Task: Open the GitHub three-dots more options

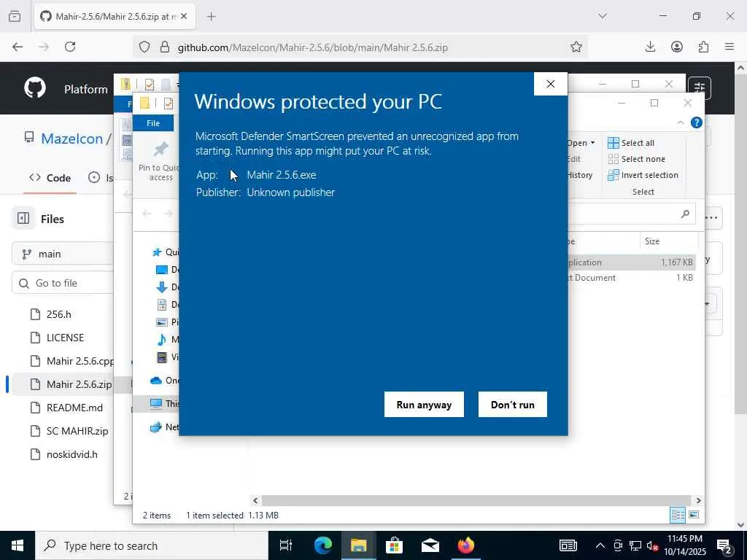Action: point(712,217)
